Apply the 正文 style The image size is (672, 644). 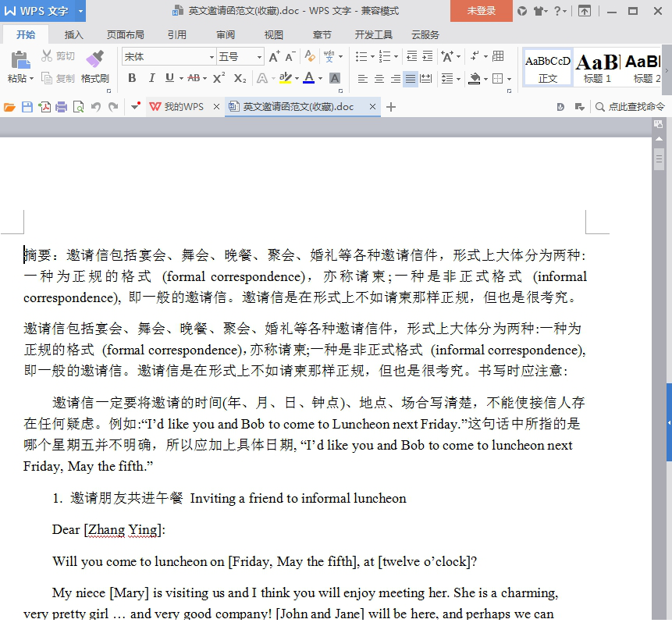click(x=548, y=68)
